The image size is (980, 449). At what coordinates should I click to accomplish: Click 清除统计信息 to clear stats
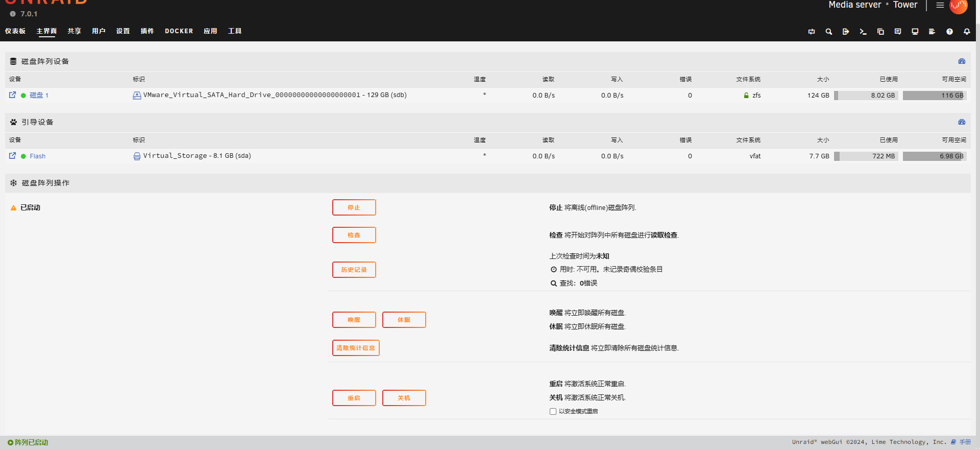point(356,348)
